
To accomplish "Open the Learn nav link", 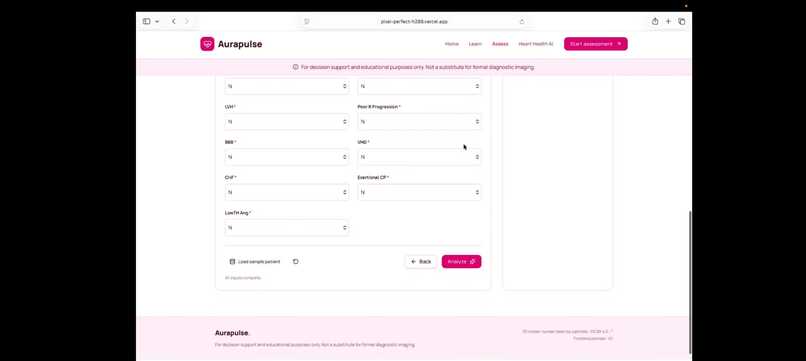I will pyautogui.click(x=475, y=44).
